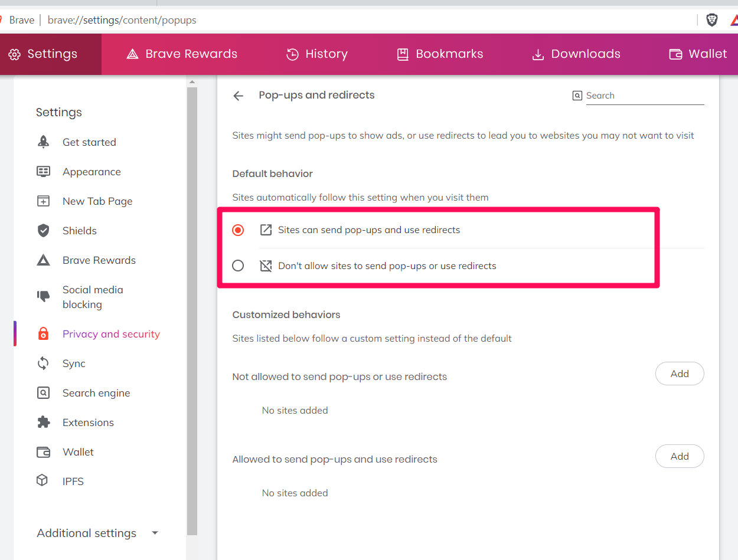Image resolution: width=738 pixels, height=560 pixels.
Task: Open Sync settings in sidebar
Action: pyautogui.click(x=74, y=363)
